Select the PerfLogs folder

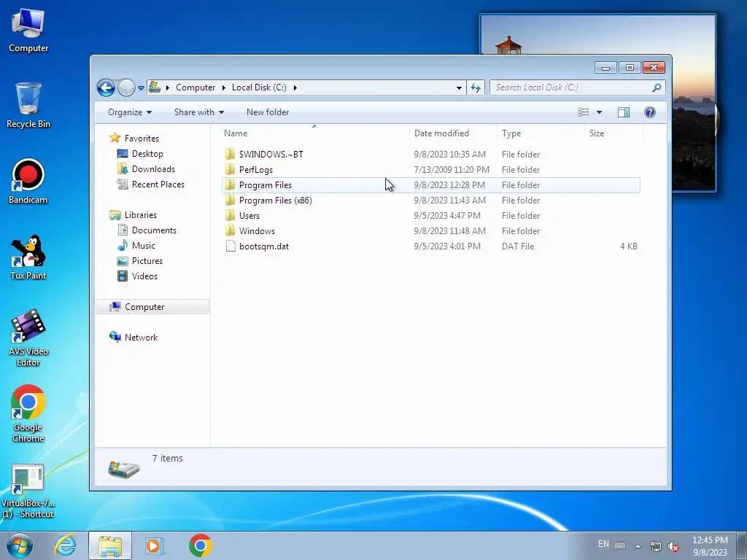point(430,169)
